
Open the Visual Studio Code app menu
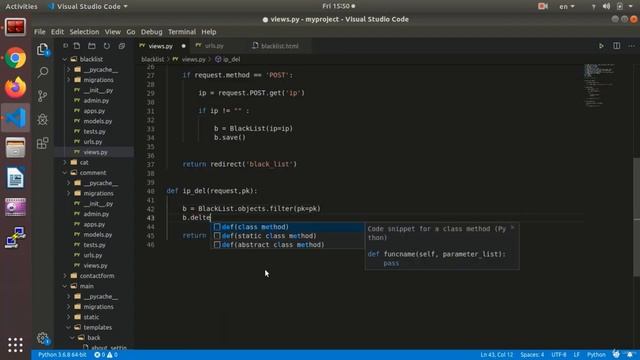[x=88, y=6]
